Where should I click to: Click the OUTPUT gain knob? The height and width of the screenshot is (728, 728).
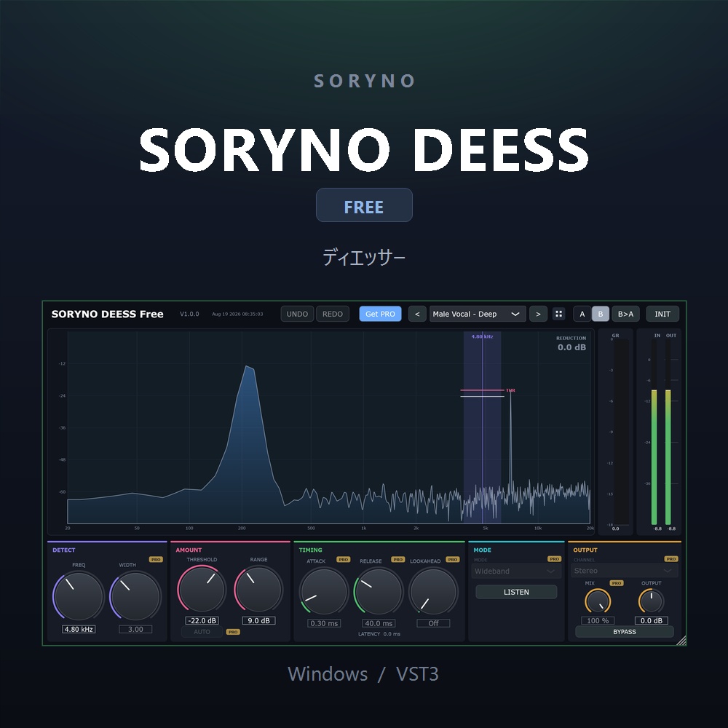(652, 601)
